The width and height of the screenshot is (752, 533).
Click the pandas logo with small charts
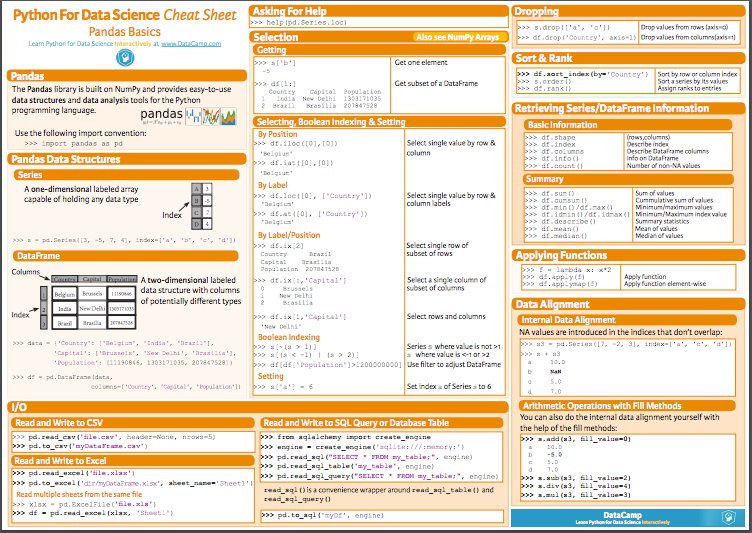point(188,116)
